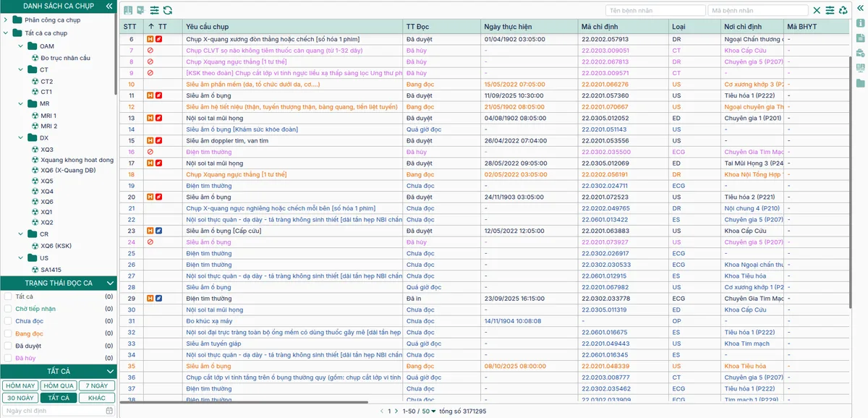Click the recycle arrows icon at top right
The width and height of the screenshot is (868, 418).
[x=843, y=10]
